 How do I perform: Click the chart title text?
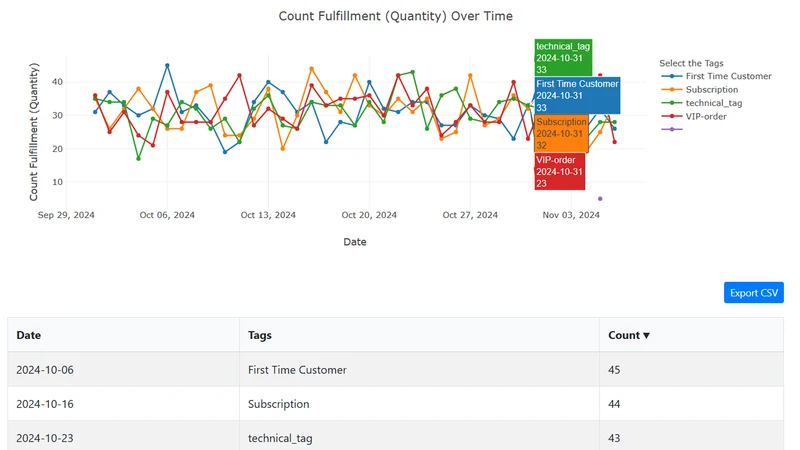395,16
